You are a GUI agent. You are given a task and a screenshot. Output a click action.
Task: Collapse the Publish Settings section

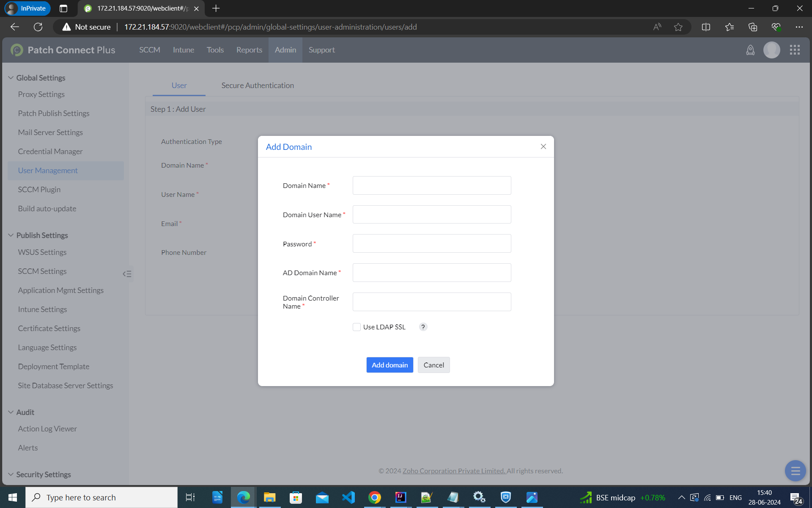(11, 235)
